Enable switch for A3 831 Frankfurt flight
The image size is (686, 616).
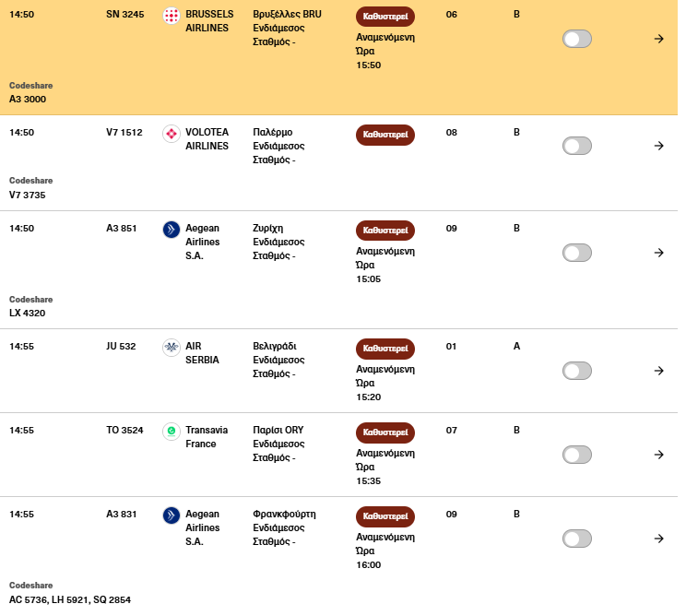(577, 539)
